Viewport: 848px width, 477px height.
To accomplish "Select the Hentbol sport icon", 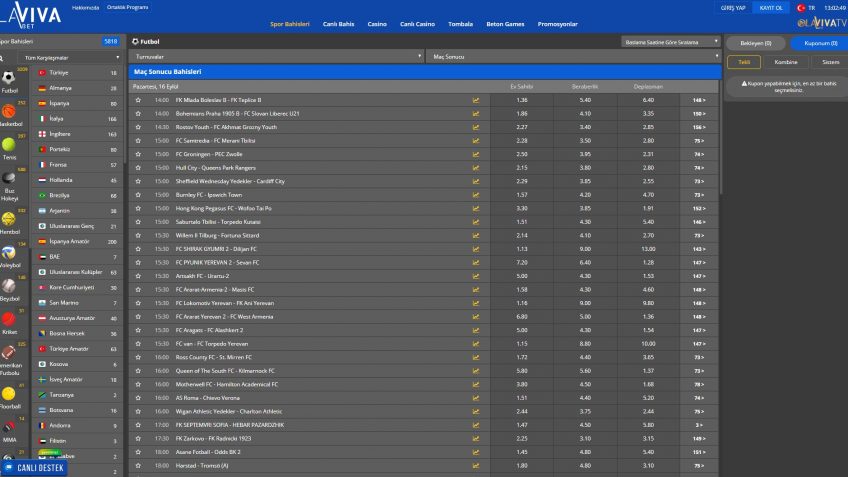I will click(x=9, y=219).
